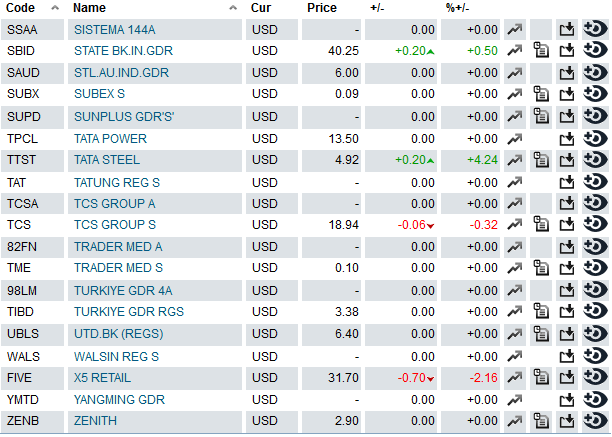Sort by Code column arrow
The height and width of the screenshot is (437, 612).
tap(55, 7)
